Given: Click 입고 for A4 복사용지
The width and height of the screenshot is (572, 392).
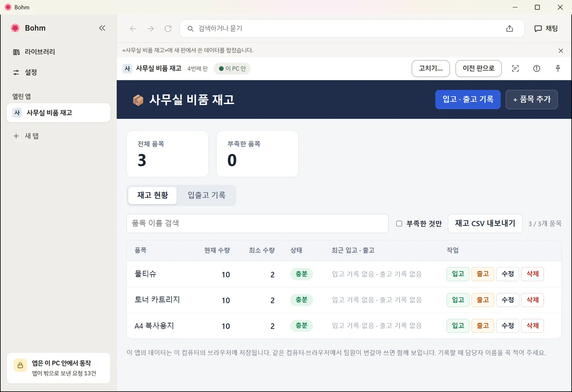Looking at the screenshot, I should point(458,326).
